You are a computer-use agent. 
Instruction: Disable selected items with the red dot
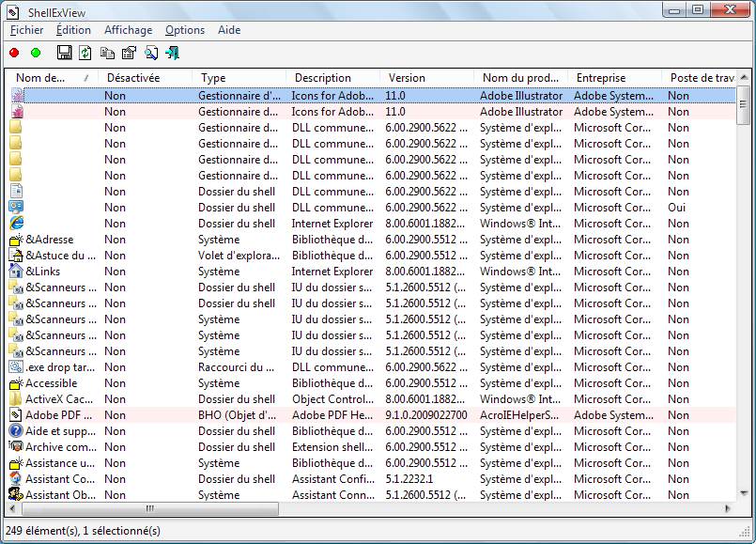(x=14, y=53)
